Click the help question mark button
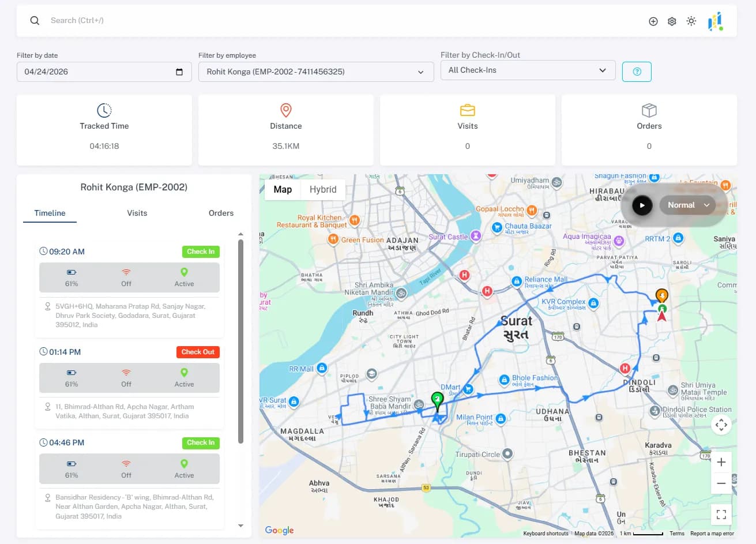 coord(637,72)
